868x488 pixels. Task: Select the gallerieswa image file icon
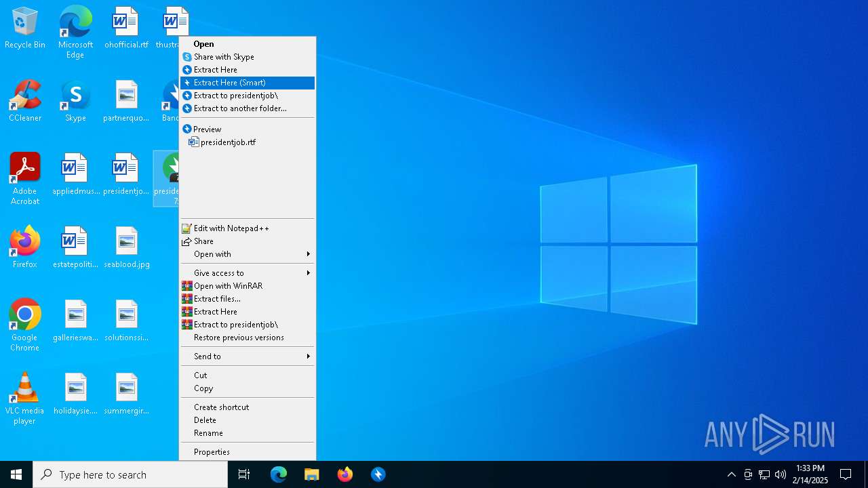(x=75, y=321)
